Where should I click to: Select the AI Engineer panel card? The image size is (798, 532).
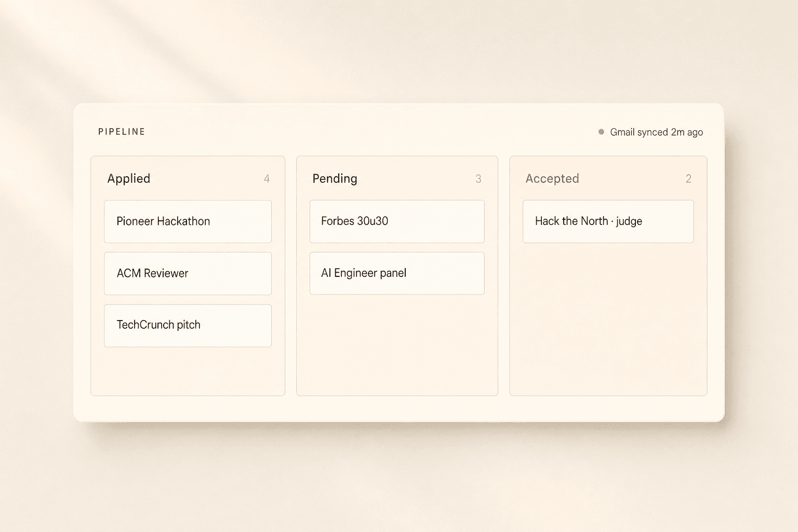click(x=396, y=273)
